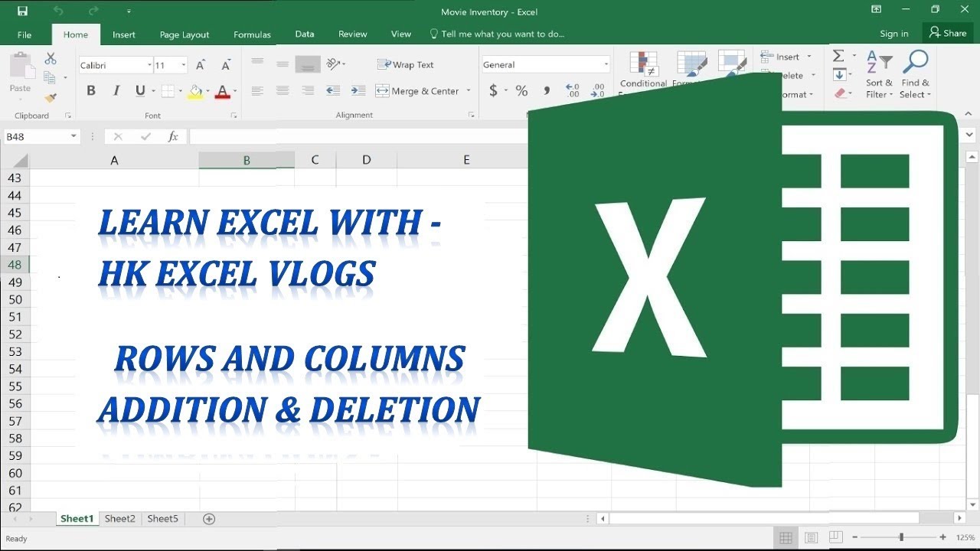Open the font size 11 dropdown
Viewport: 980px width, 551px height.
pos(184,66)
